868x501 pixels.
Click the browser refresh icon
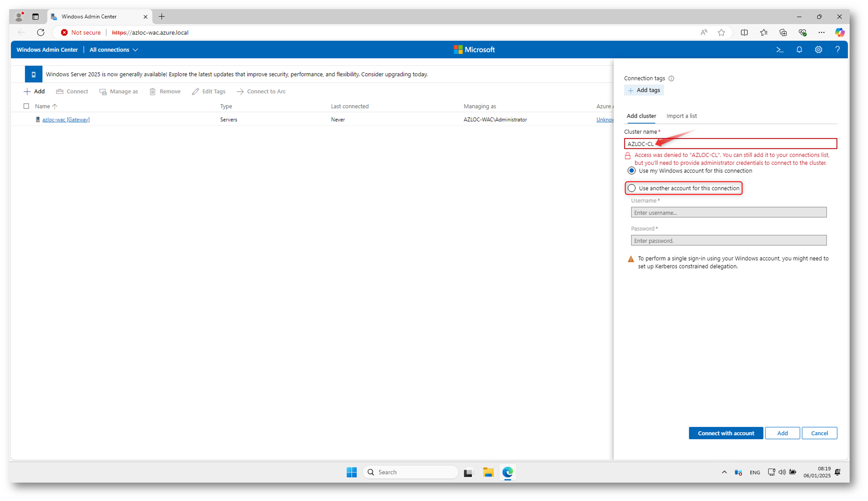tap(41, 32)
